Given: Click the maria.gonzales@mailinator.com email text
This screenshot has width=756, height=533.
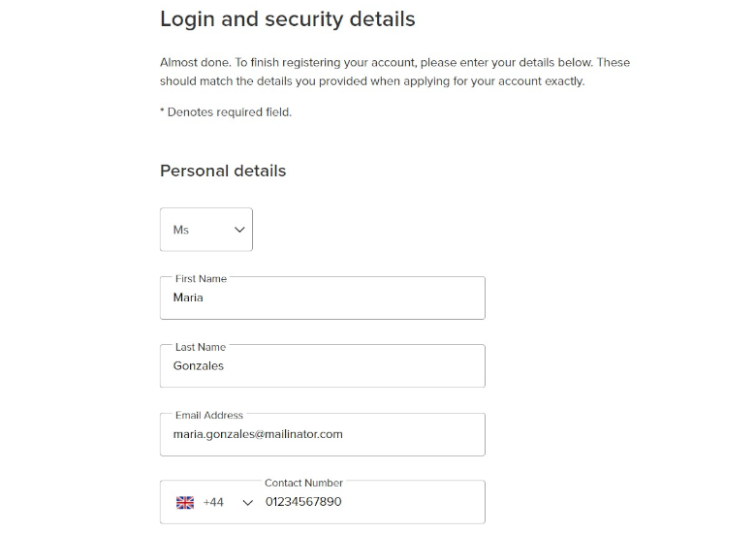Looking at the screenshot, I should pos(258,434).
